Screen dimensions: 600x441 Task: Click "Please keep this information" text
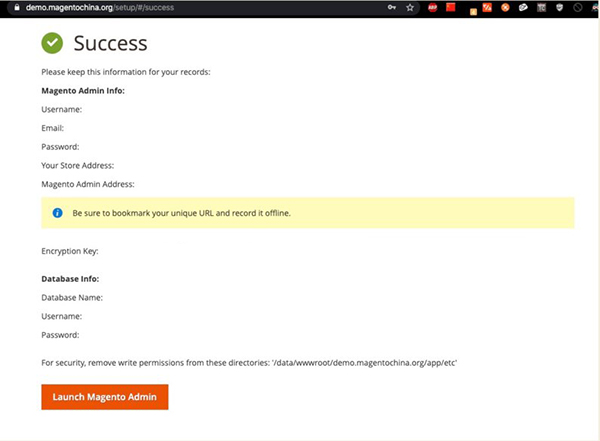126,72
